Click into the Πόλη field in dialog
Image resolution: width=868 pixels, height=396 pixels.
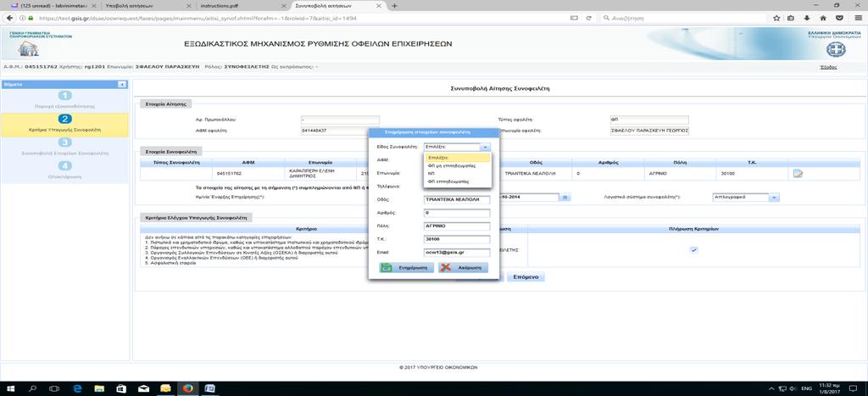(457, 226)
